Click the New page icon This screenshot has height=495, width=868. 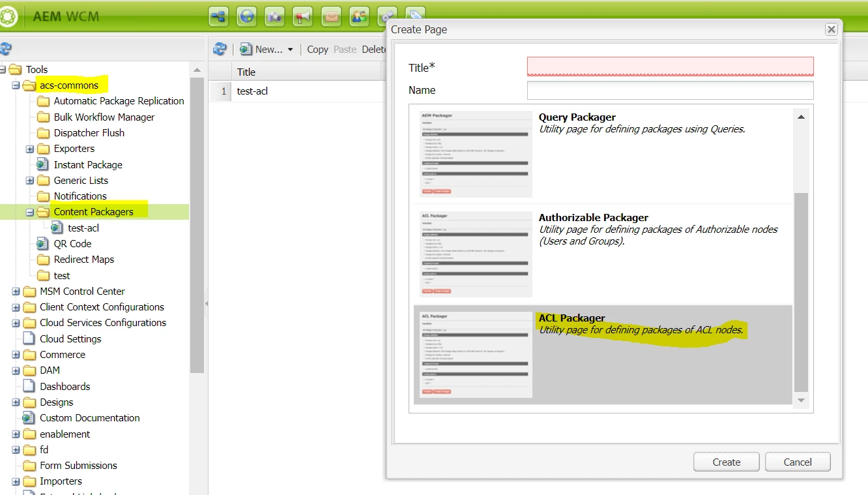click(x=246, y=49)
